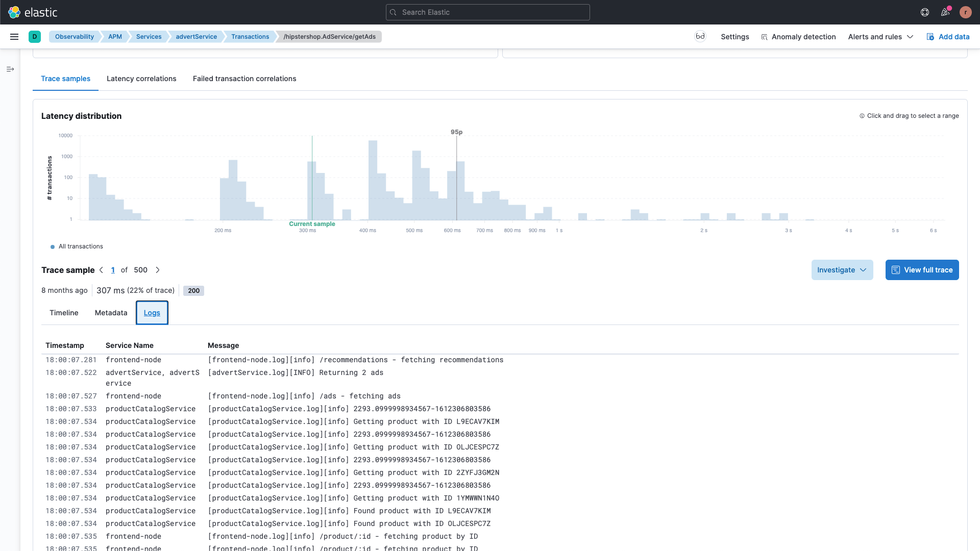Image resolution: width=980 pixels, height=551 pixels.
Task: Open Failed transaction correlations tab
Action: [x=244, y=79]
